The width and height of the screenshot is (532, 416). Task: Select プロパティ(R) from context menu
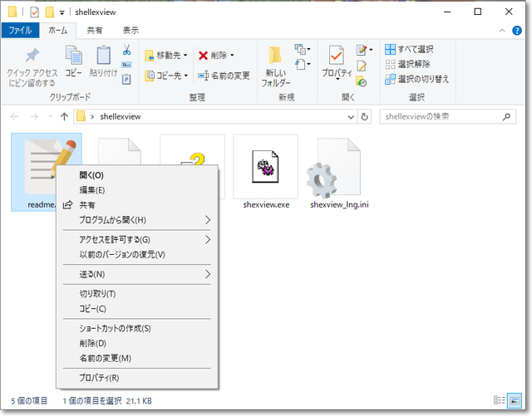pyautogui.click(x=99, y=378)
